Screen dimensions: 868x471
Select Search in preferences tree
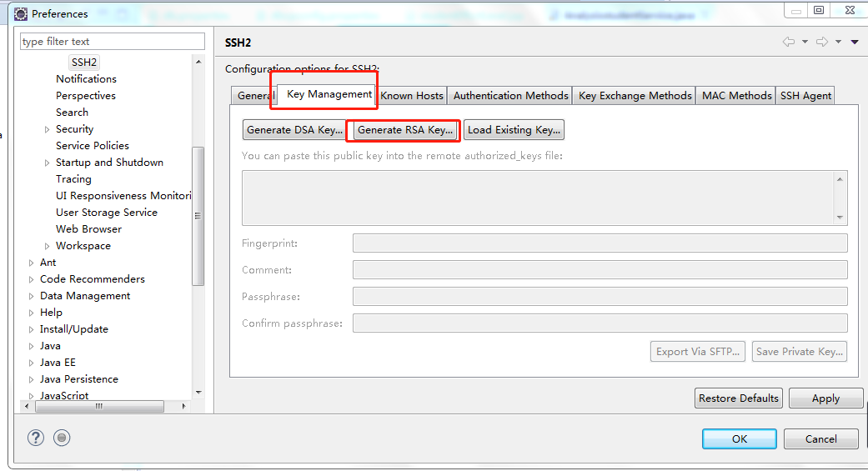(x=72, y=112)
